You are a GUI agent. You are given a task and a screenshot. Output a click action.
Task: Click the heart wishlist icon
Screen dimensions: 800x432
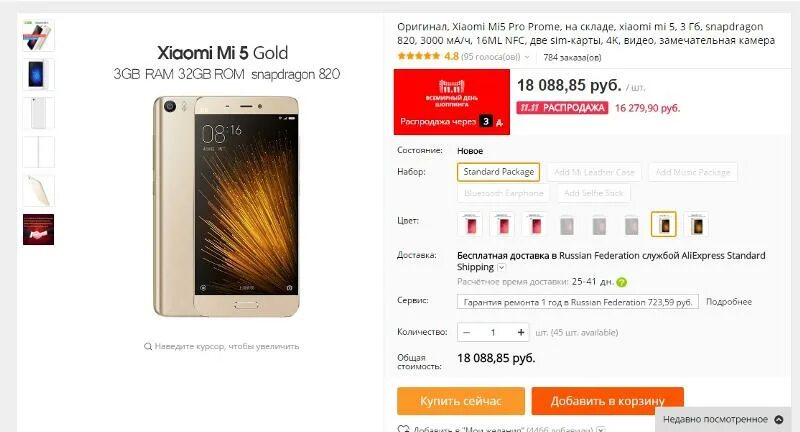403,429
